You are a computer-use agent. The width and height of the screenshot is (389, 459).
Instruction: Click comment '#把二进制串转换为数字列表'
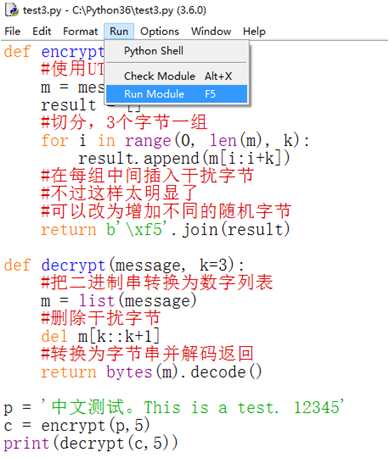157,282
